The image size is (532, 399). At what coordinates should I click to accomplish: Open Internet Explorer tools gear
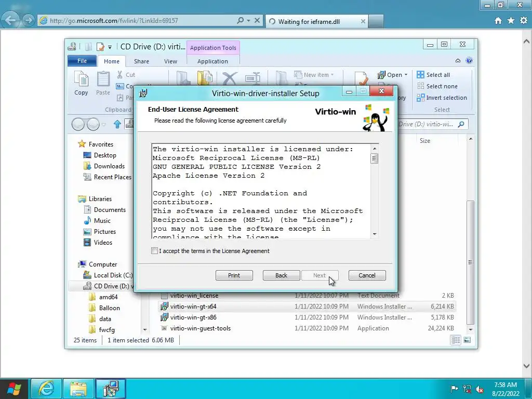tap(524, 21)
